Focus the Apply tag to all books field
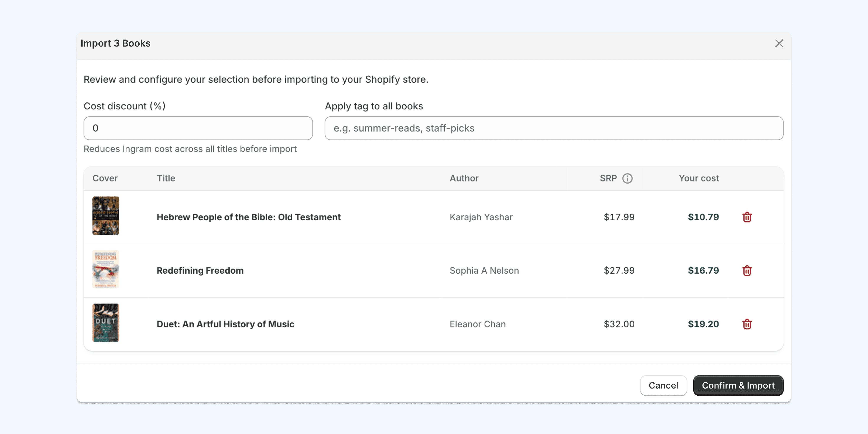This screenshot has height=434, width=868. click(x=554, y=128)
